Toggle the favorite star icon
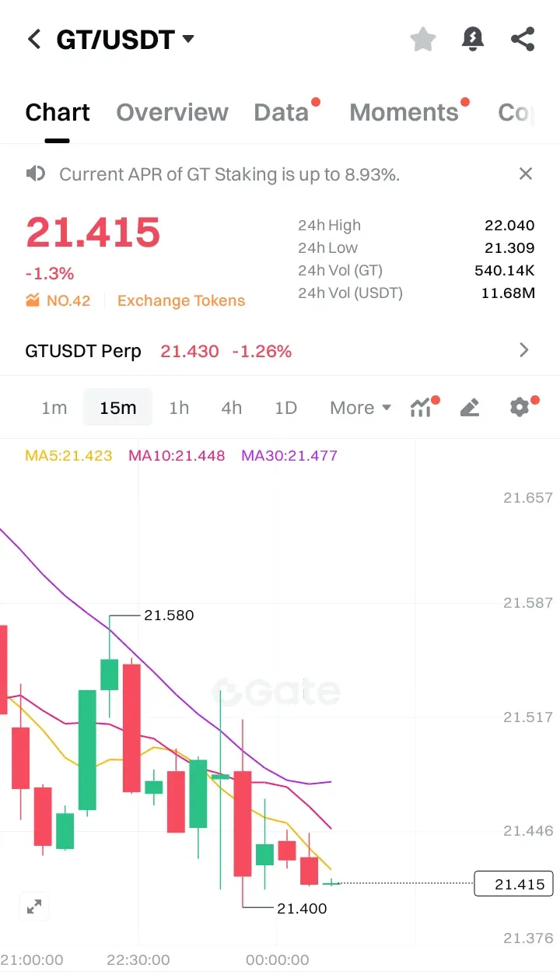The image size is (560, 975). pos(422,39)
